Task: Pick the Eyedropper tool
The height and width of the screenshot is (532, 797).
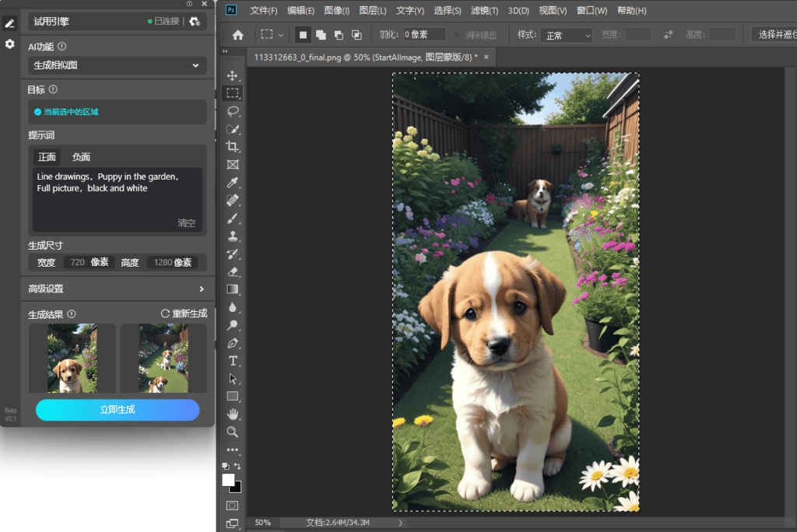Action: click(x=232, y=183)
